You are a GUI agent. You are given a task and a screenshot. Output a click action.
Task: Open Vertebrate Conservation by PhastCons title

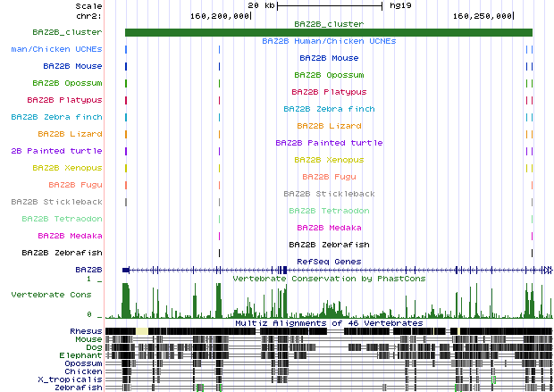click(328, 279)
